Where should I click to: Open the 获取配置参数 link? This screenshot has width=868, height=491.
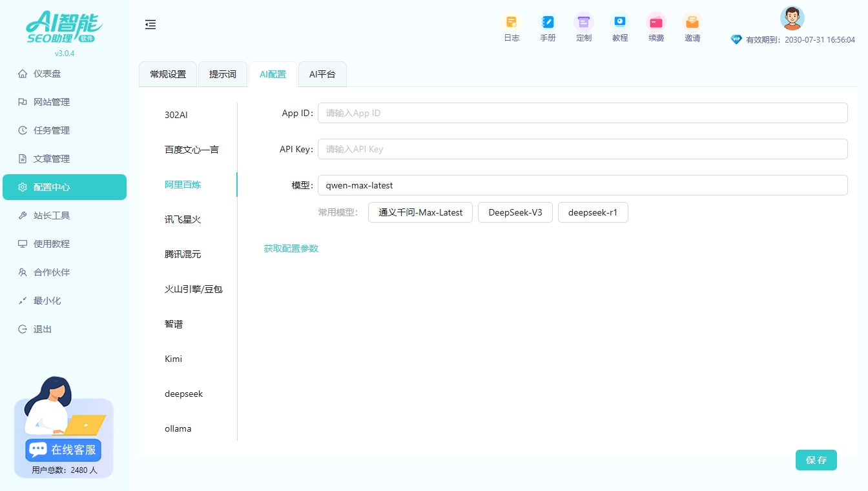(x=291, y=248)
